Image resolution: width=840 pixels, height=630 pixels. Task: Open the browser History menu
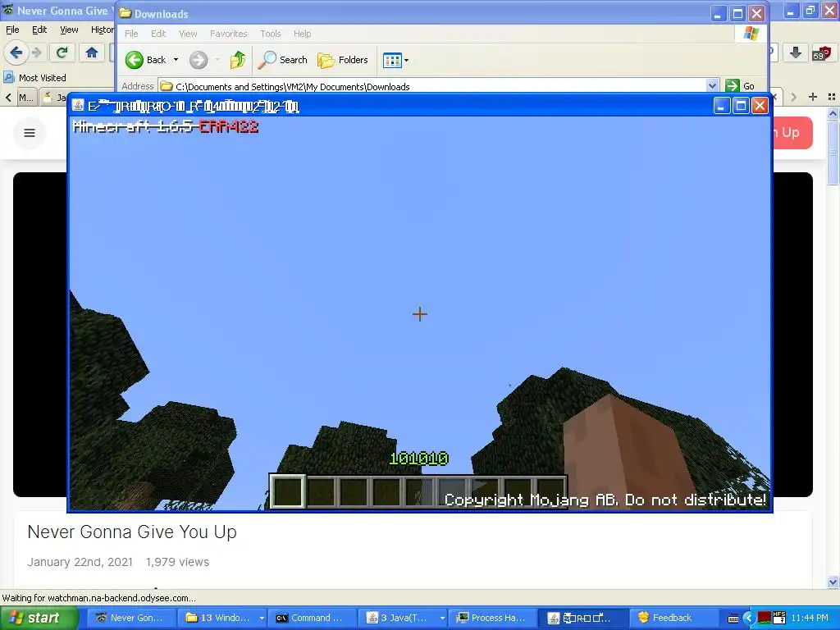click(102, 30)
